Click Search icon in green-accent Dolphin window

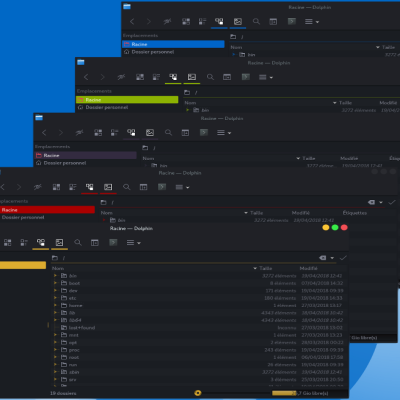(x=210, y=77)
